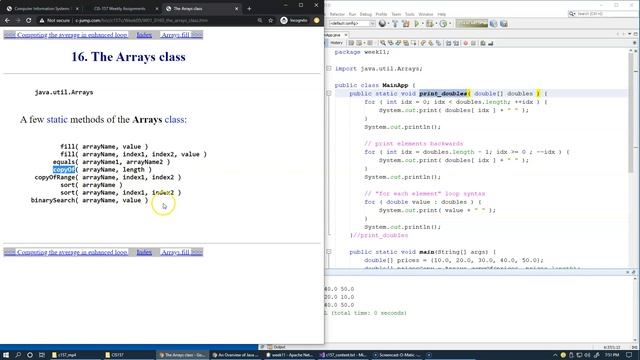Click the equals method line
This screenshot has width=640, height=360.
pyautogui.click(x=111, y=162)
